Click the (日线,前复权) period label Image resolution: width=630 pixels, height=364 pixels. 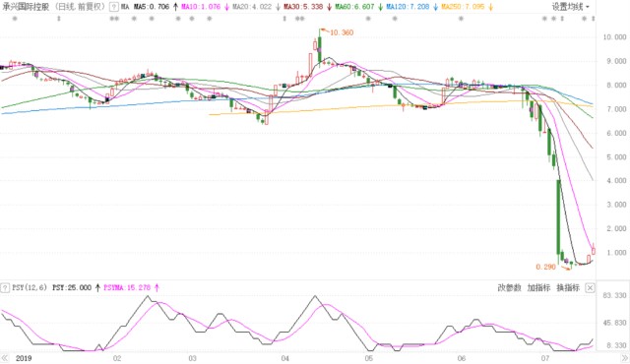80,7
